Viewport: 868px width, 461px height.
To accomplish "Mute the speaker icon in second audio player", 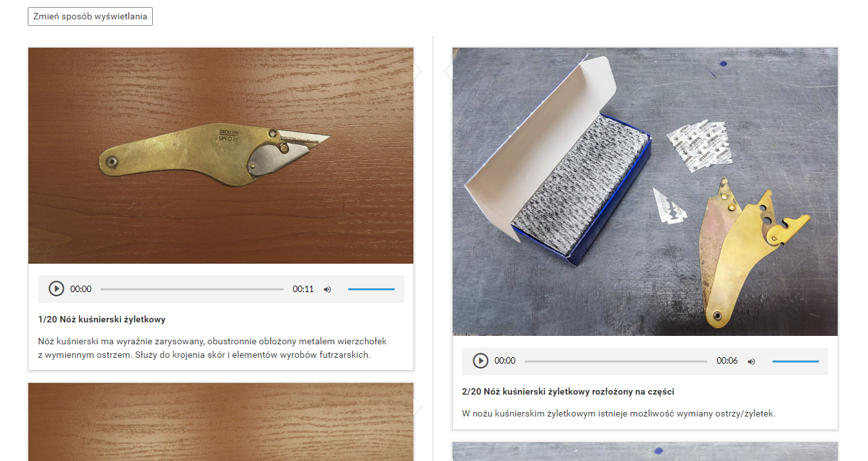I will 751,362.
